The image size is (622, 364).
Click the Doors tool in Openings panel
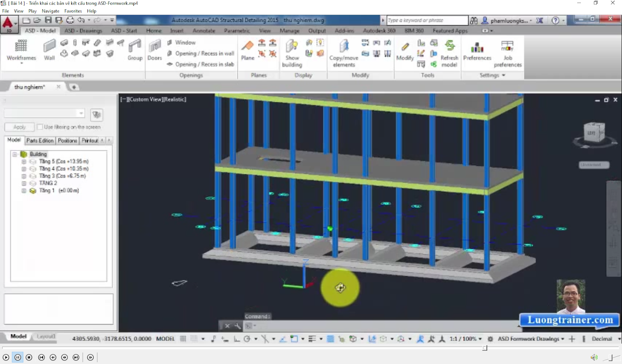[154, 51]
